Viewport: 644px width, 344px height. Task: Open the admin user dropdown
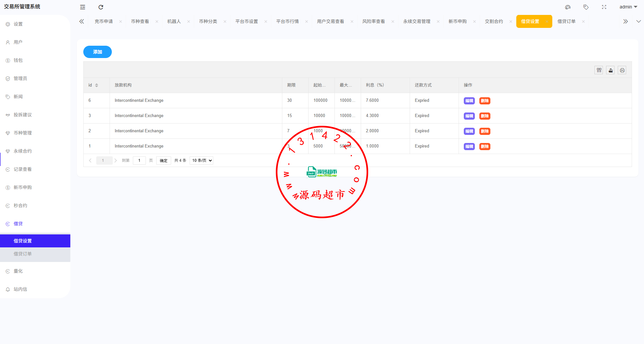628,7
